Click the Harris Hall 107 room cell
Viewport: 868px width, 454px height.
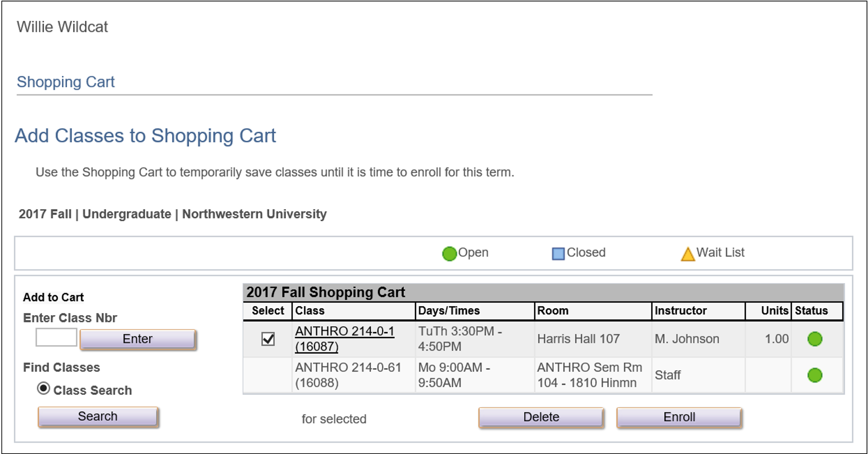coord(593,339)
